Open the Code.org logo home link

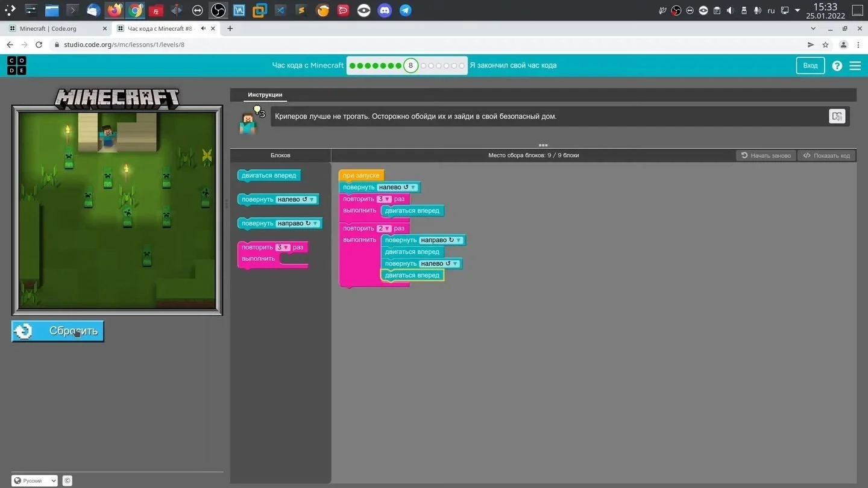coord(17,65)
